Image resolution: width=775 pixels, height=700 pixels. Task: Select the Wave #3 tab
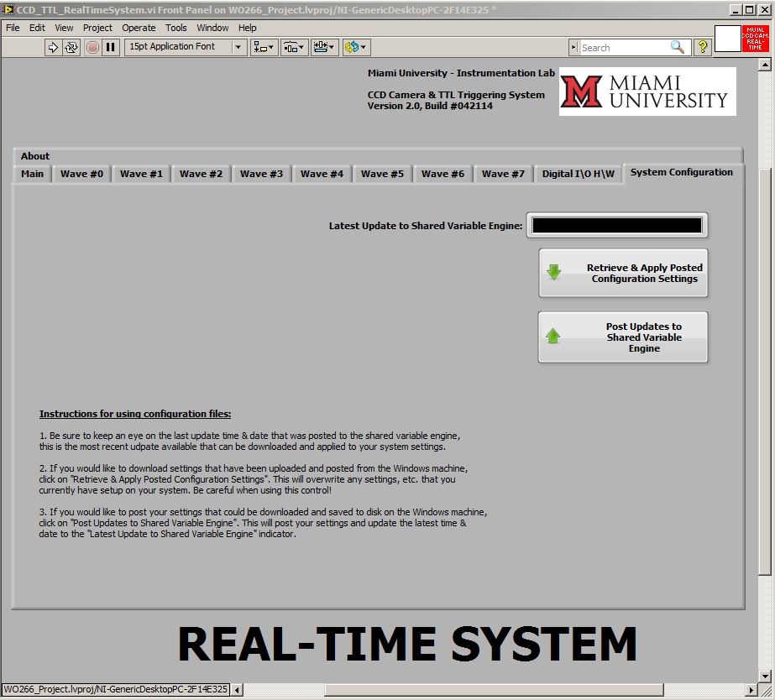[261, 174]
